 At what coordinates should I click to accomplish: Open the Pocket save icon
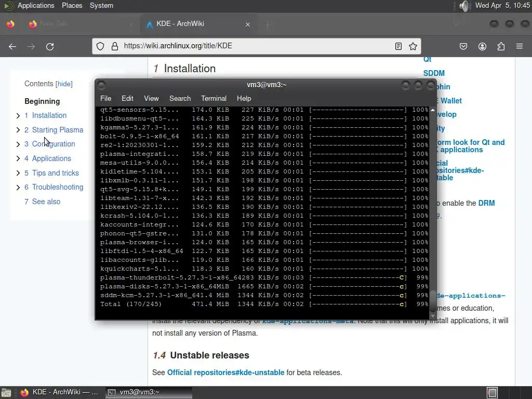point(463,46)
